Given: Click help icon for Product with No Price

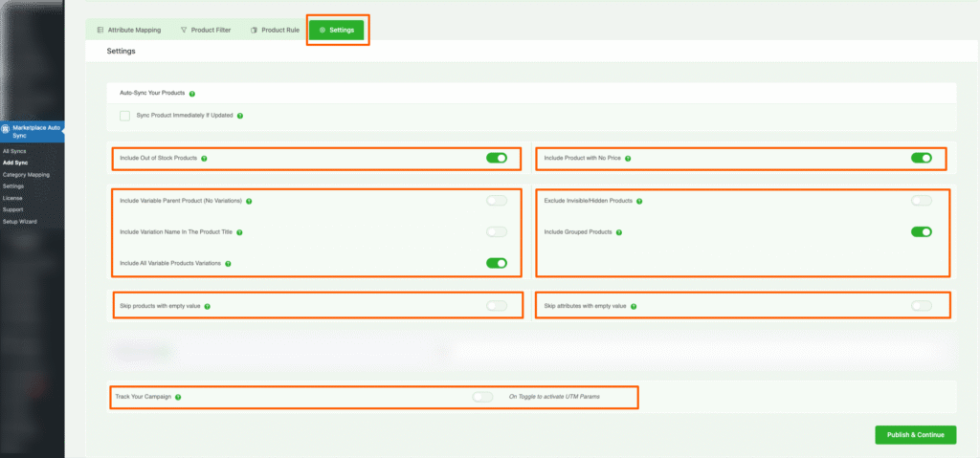Looking at the screenshot, I should tap(628, 159).
